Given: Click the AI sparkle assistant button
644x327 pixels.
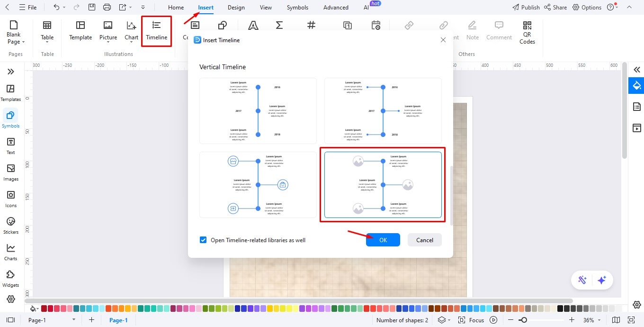Looking at the screenshot, I should tap(602, 280).
